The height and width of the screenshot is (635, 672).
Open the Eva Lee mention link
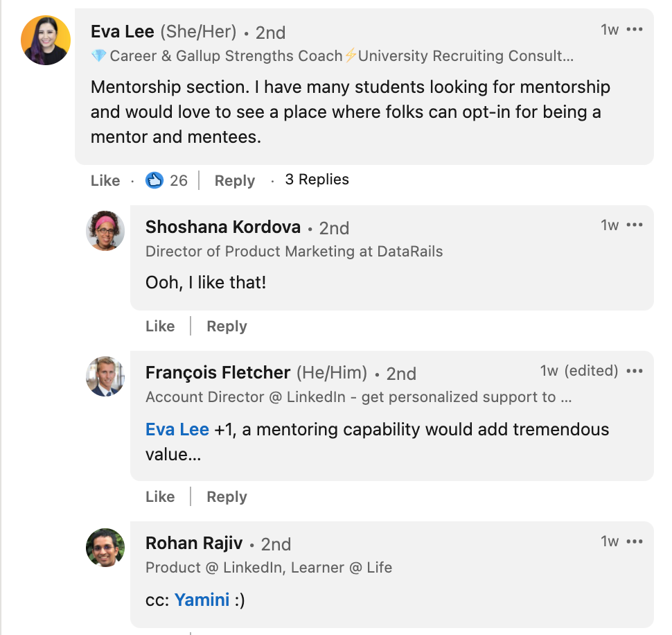pos(177,430)
